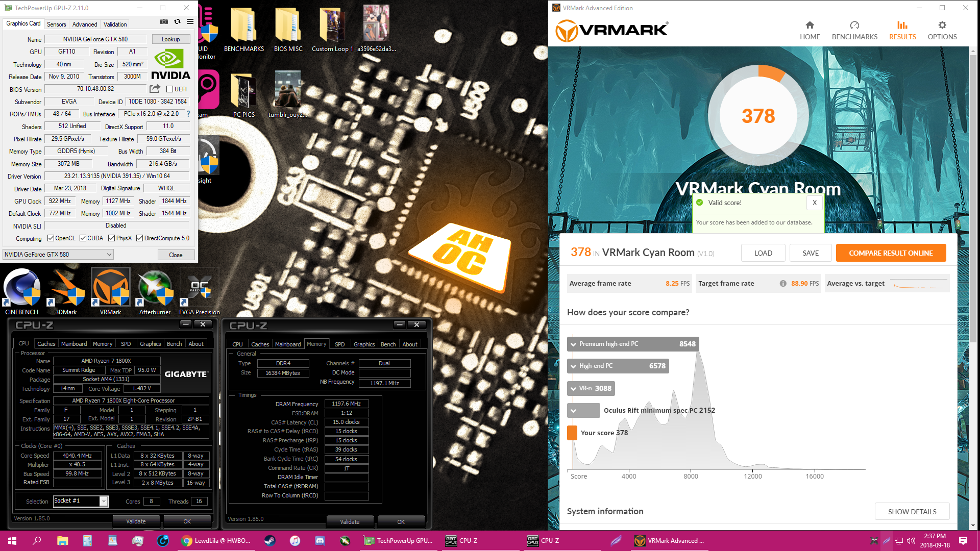Image resolution: width=980 pixels, height=551 pixels.
Task: Open SPD tab in right CPU-Z
Action: [x=339, y=344]
